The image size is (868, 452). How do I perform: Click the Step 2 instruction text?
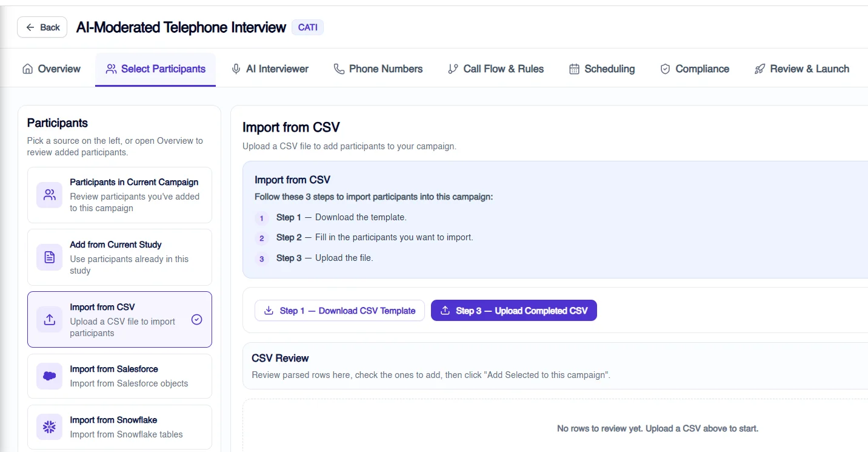(x=375, y=237)
